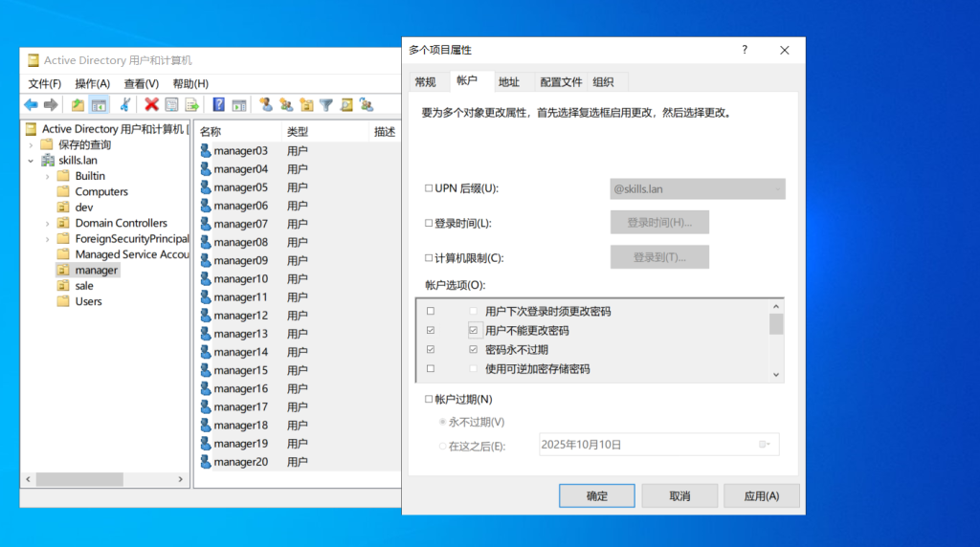Click the Find objects magnifier icon
This screenshot has height=547, width=980.
point(346,105)
